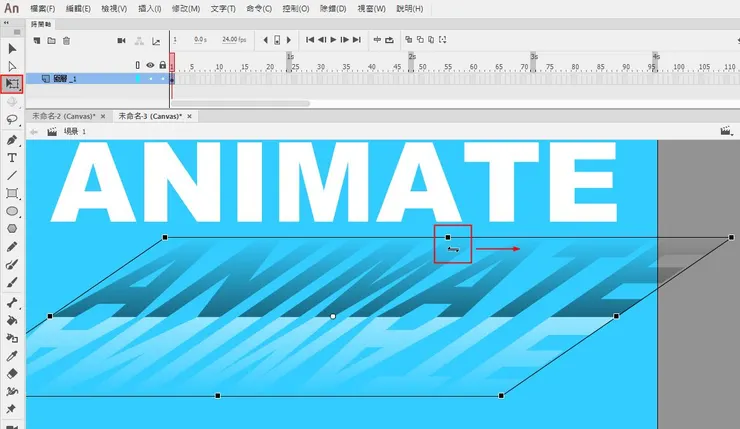The height and width of the screenshot is (429, 740).
Task: Open the 視窗(W) menu
Action: coord(371,8)
